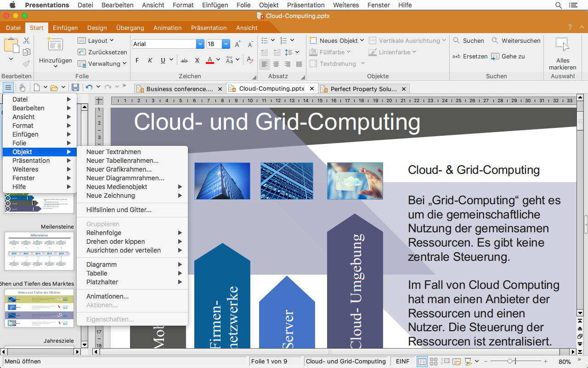Switch to outline view icon in status bar
588x368 pixels.
[446, 362]
